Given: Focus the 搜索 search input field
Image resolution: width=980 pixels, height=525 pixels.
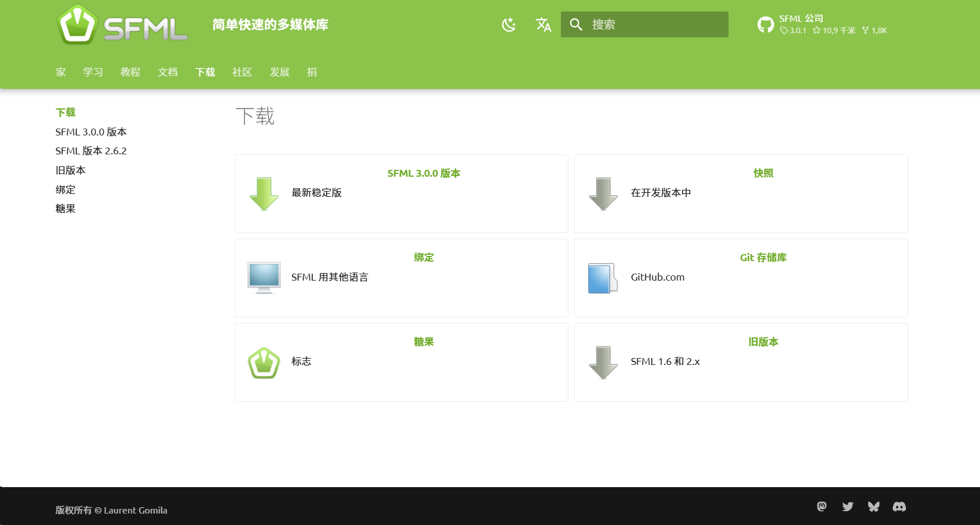Looking at the screenshot, I should 645,25.
